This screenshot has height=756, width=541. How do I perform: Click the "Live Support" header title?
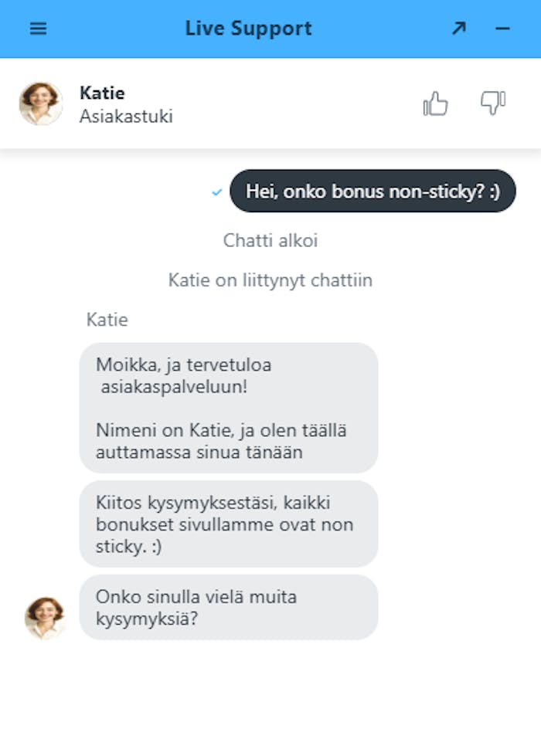pos(248,29)
